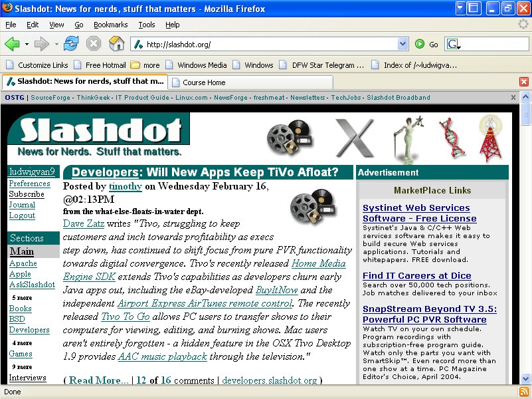Viewport: 532px width, 399px height.
Task: Open the DFW Star Telegram bookmark
Action: point(321,65)
